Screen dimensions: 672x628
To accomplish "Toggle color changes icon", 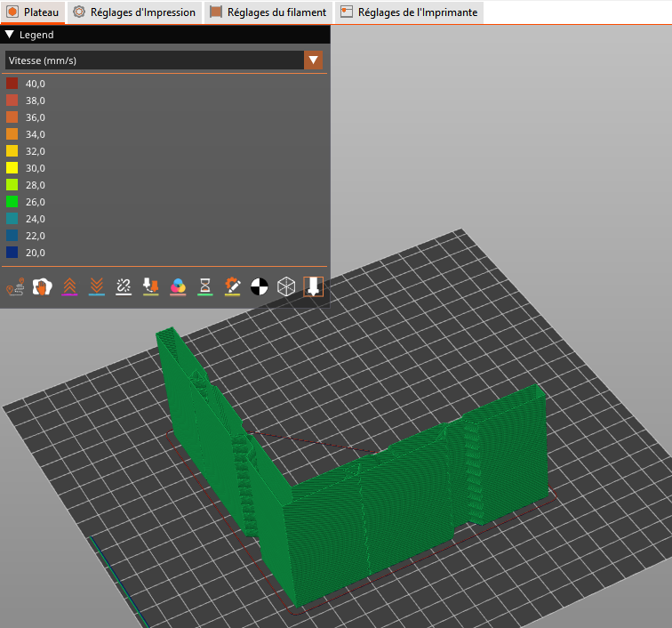I will (x=178, y=286).
